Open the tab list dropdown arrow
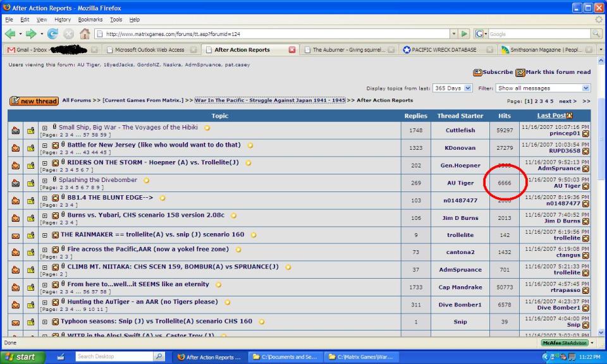Viewport: 607px width, 364px height. coord(601,49)
